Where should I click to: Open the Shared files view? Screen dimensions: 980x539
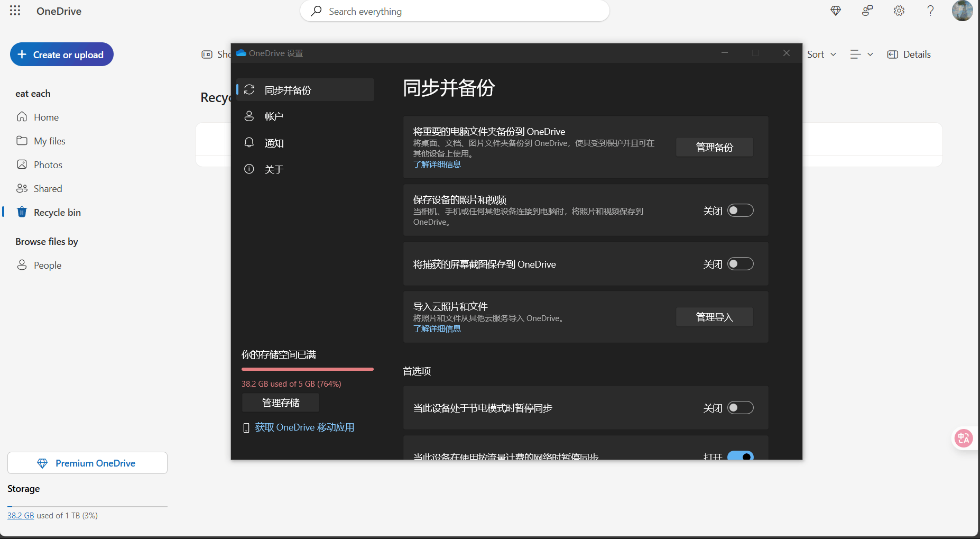pyautogui.click(x=48, y=188)
